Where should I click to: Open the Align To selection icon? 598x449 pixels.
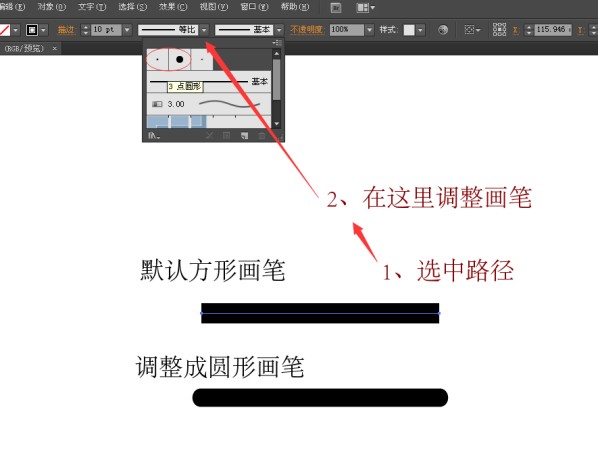click(x=472, y=30)
